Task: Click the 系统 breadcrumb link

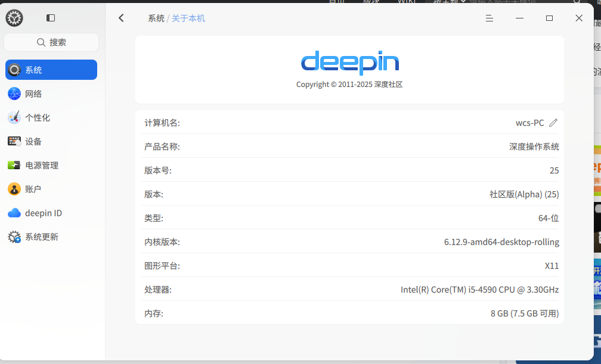Action: pyautogui.click(x=156, y=18)
